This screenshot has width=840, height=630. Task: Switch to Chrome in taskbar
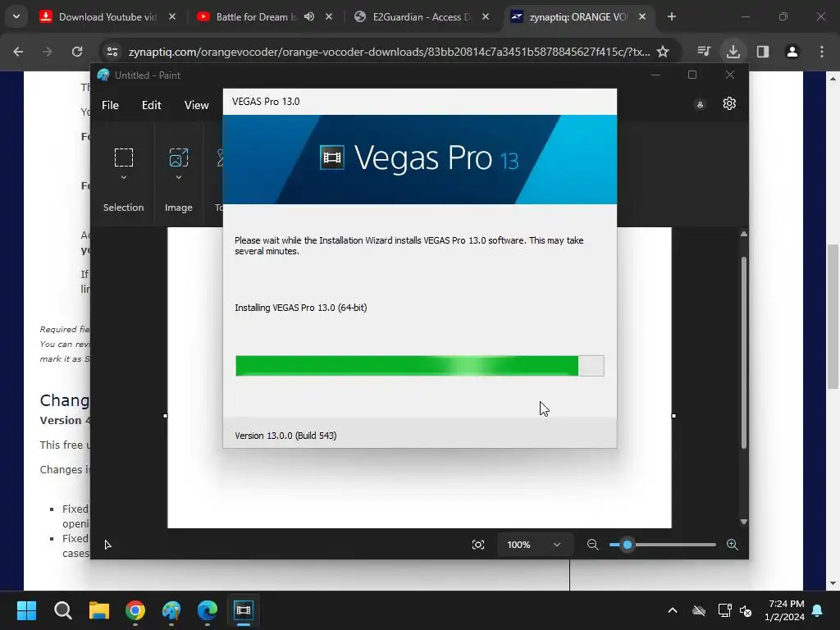[135, 610]
